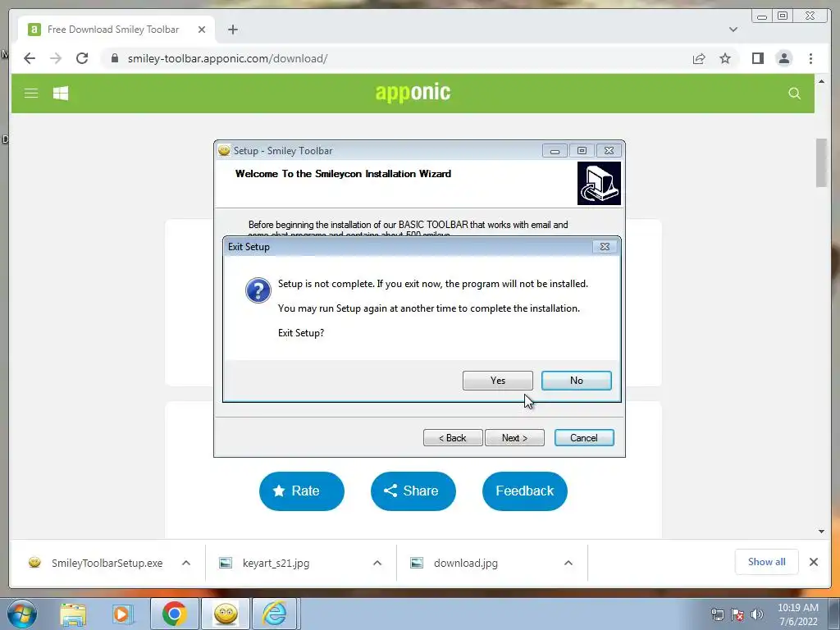Click Cancel in Smiley Toolbar setup
The width and height of the screenshot is (840, 630).
pos(584,438)
